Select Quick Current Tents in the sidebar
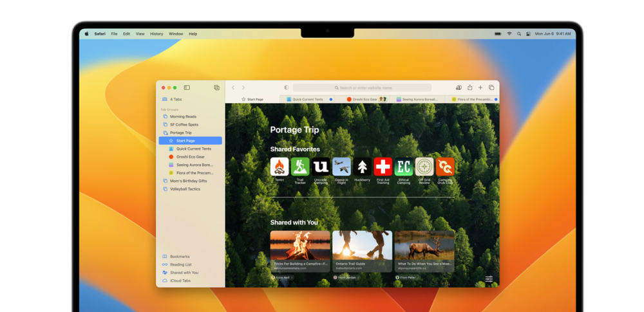Screen dimensions: 644x312 190,149
